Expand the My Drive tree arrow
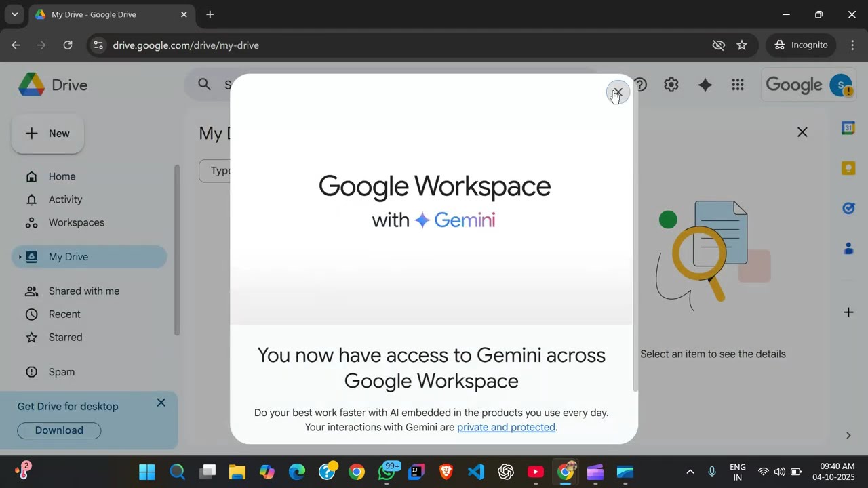Viewport: 868px width, 488px height. point(20,257)
